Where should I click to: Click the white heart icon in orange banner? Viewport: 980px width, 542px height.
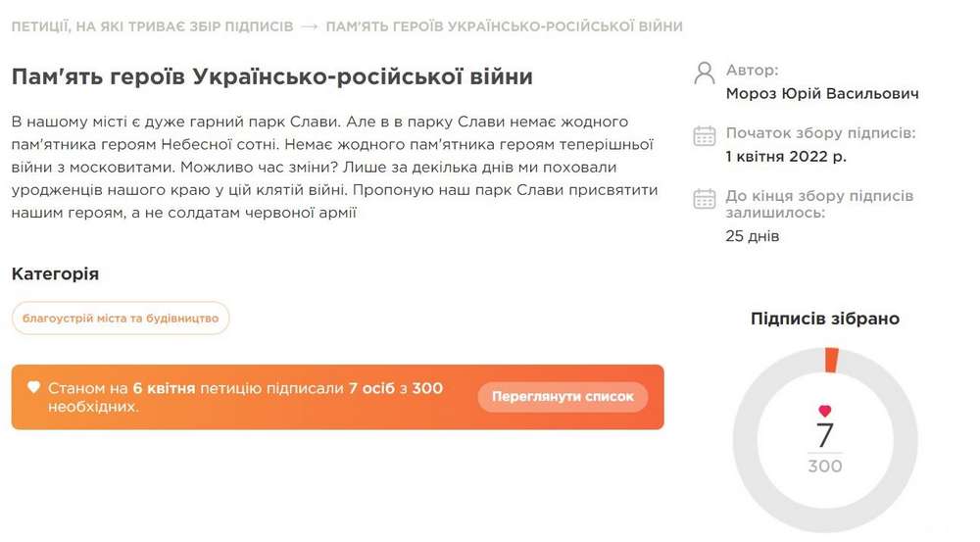point(34,388)
